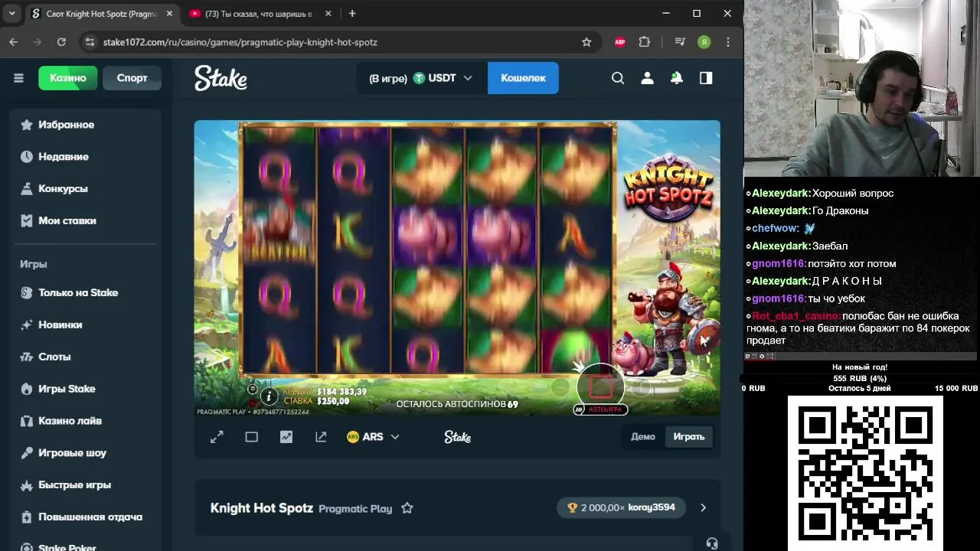The height and width of the screenshot is (551, 980).
Task: Select Демо mode
Action: pos(643,437)
